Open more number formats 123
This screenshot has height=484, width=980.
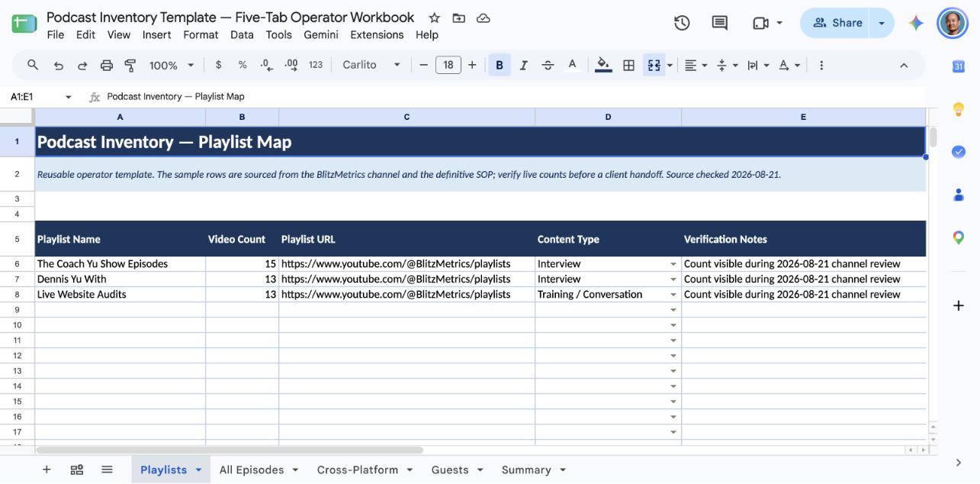[x=316, y=65]
